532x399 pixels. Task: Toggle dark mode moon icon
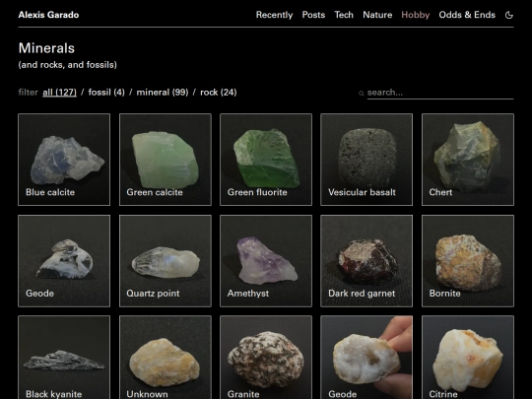509,15
